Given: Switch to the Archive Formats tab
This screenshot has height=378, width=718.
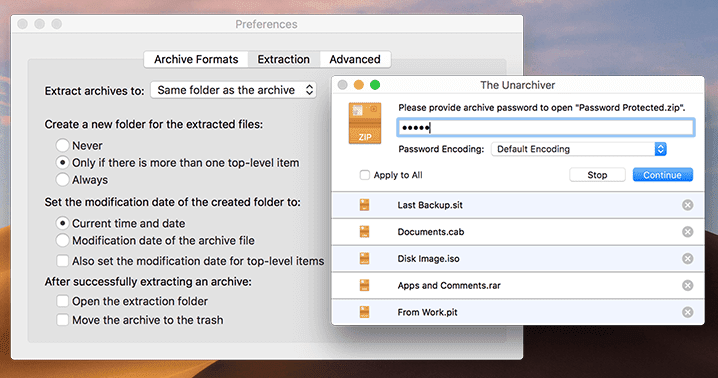Looking at the screenshot, I should 196,59.
